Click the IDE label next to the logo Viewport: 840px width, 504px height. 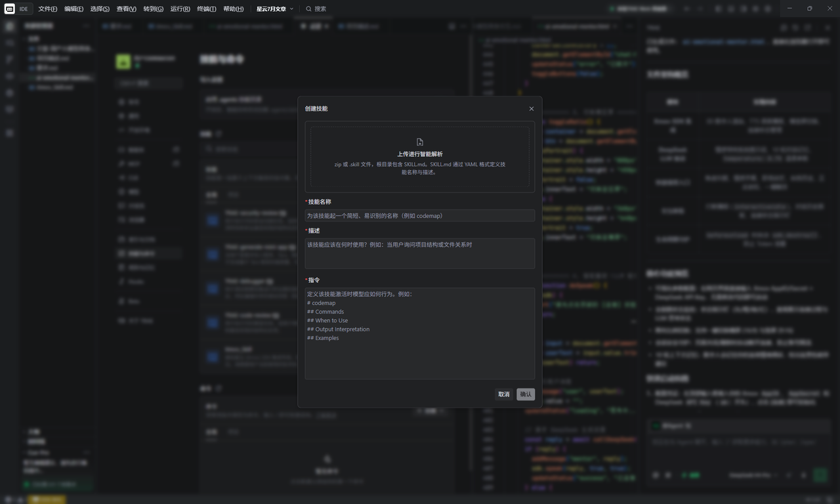[x=24, y=9]
